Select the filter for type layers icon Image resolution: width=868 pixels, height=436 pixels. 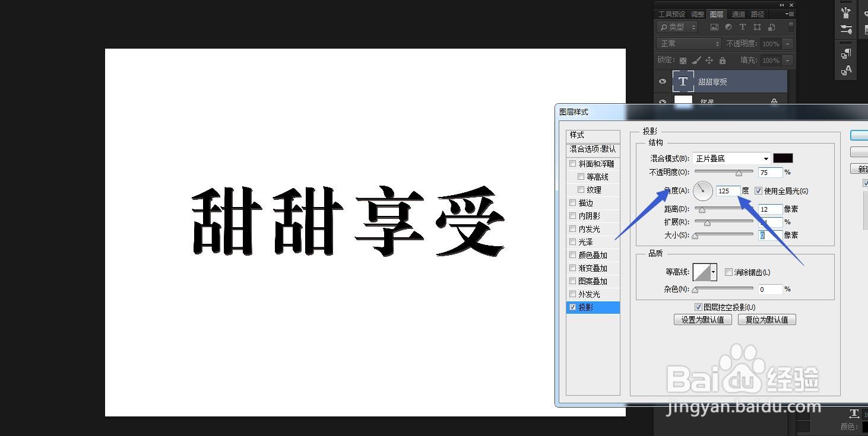pos(743,27)
